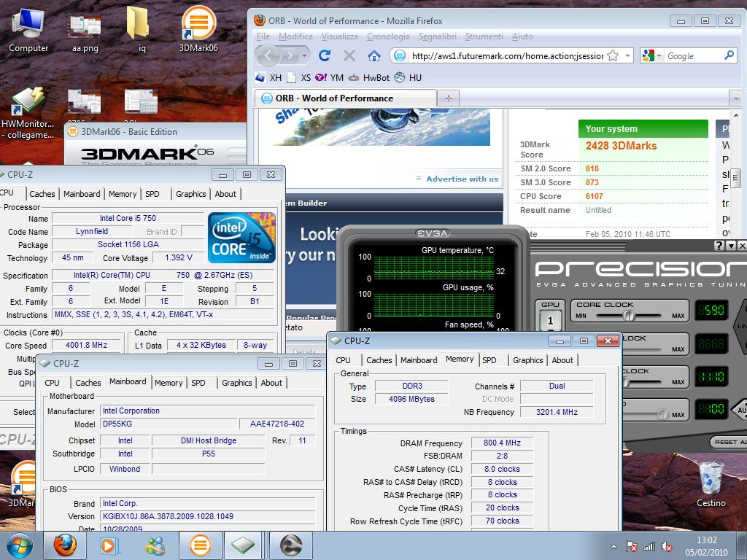The image size is (747, 560).
Task: Click the CPU-Z taskbar button
Action: click(x=244, y=545)
